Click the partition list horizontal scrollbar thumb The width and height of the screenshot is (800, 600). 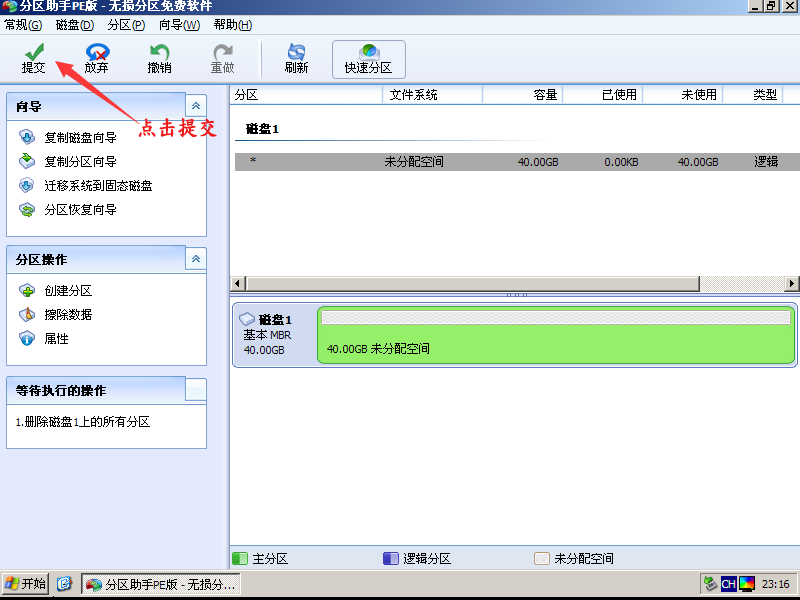pyautogui.click(x=472, y=283)
